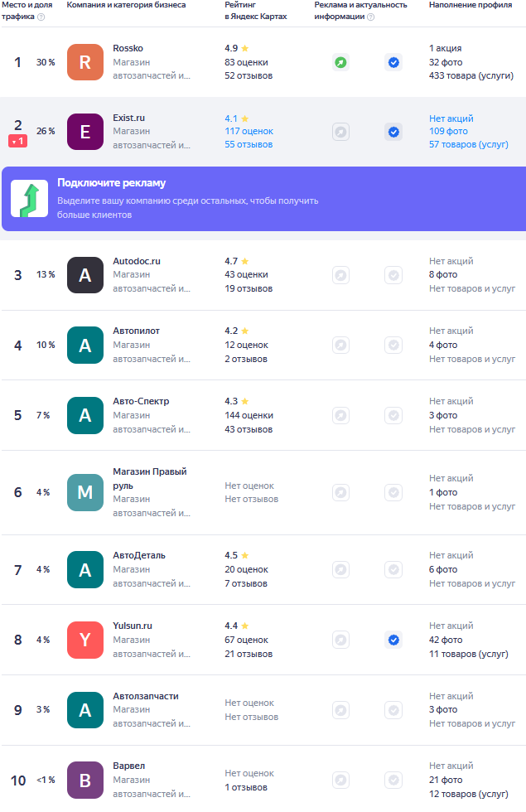Open Exist.ru's 117 ratings link
This screenshot has height=812, width=526.
pyautogui.click(x=249, y=131)
